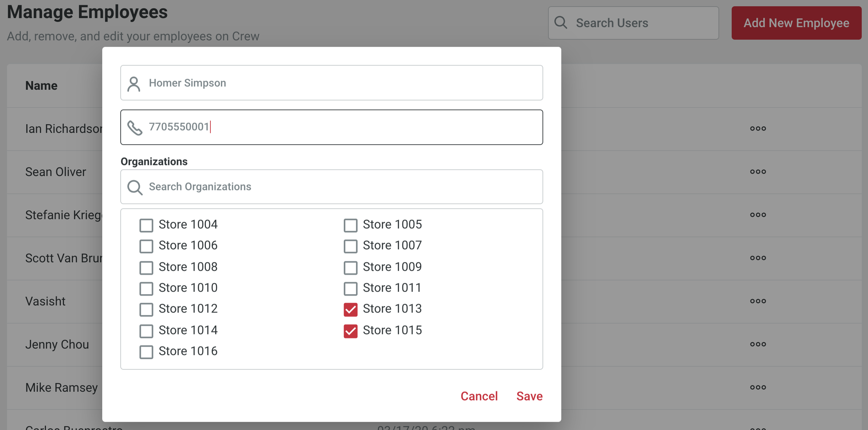This screenshot has width=868, height=430.
Task: Tick the Store 1016 checkbox
Action: [x=146, y=352]
